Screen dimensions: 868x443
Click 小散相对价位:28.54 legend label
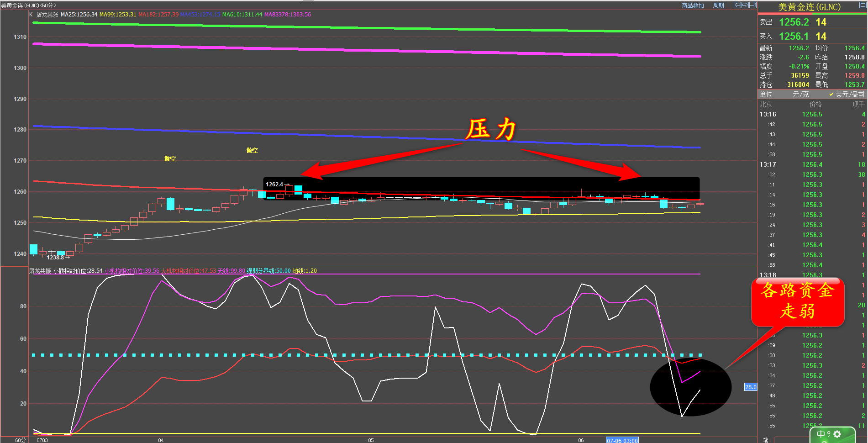point(78,271)
